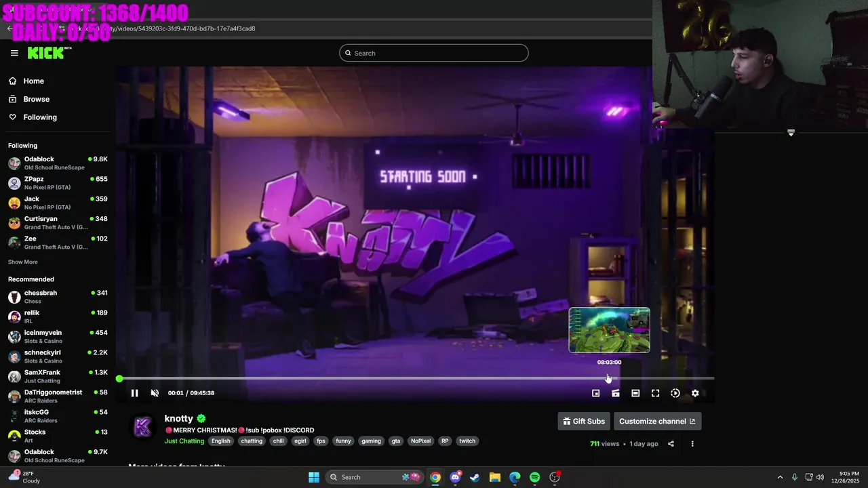Click the Gift Subs button
This screenshot has height=488, width=868.
click(x=584, y=421)
